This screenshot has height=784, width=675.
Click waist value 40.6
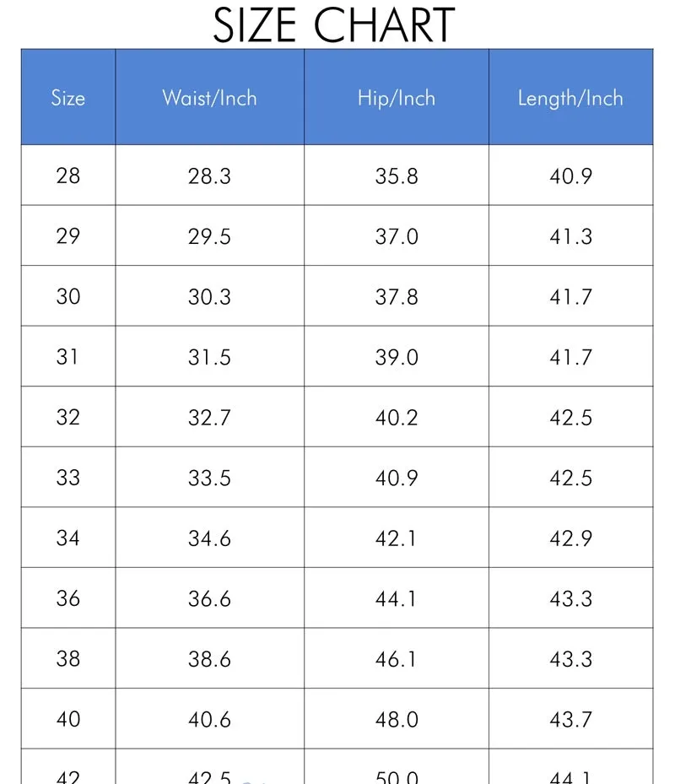(x=209, y=719)
